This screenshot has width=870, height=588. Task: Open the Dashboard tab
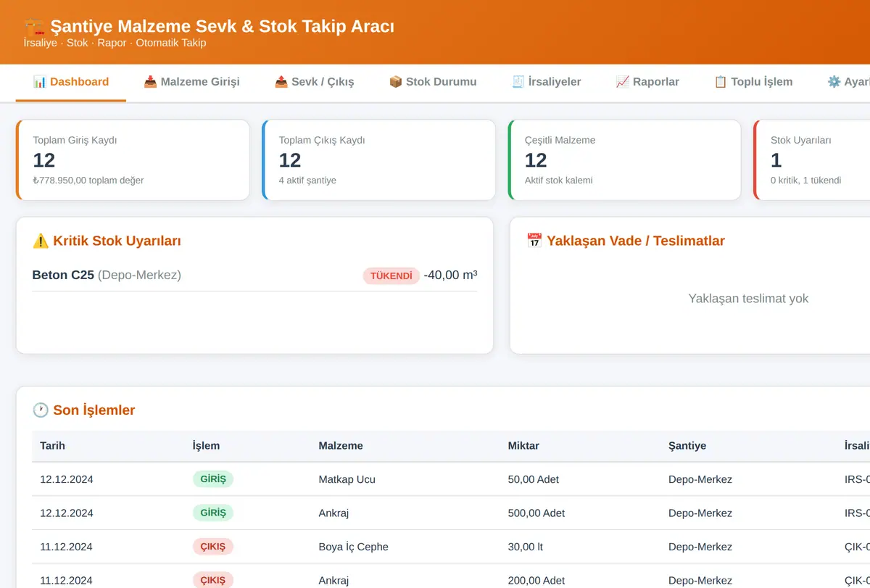[x=71, y=82]
